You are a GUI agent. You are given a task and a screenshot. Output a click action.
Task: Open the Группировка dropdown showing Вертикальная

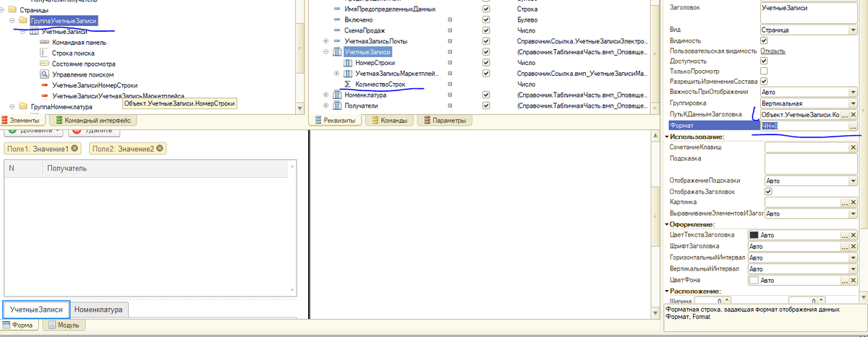click(853, 103)
